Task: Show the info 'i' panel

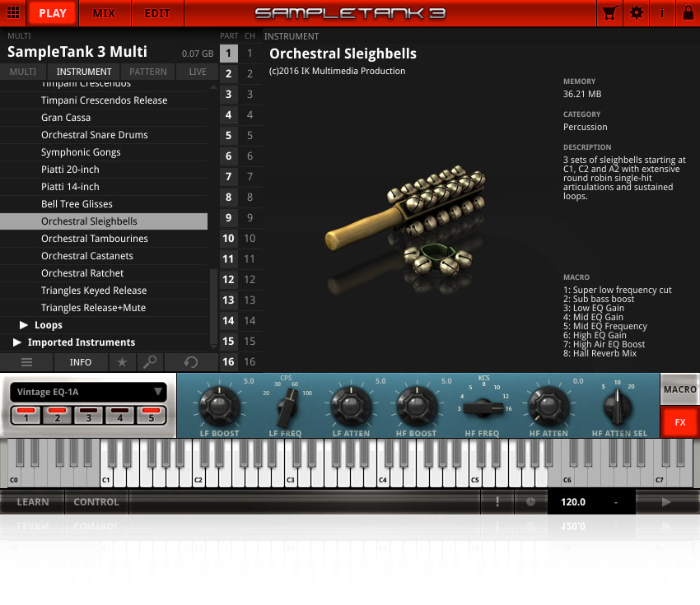Action: [x=661, y=13]
